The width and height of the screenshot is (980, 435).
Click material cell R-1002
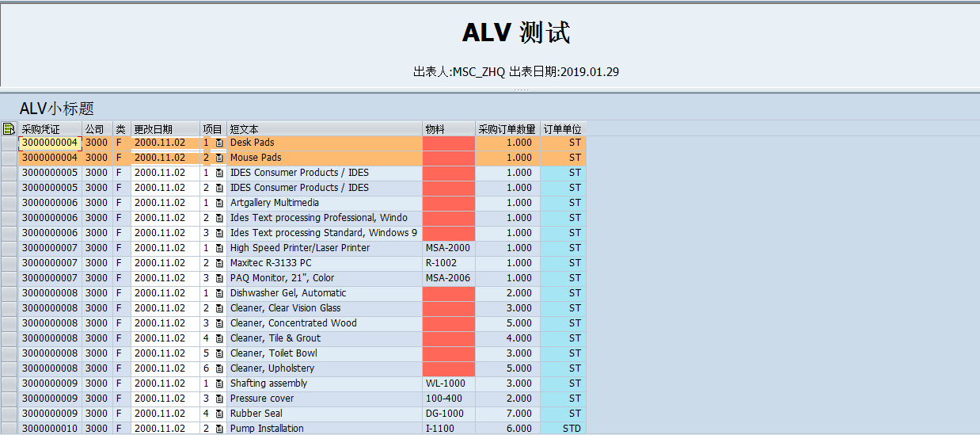coord(449,263)
